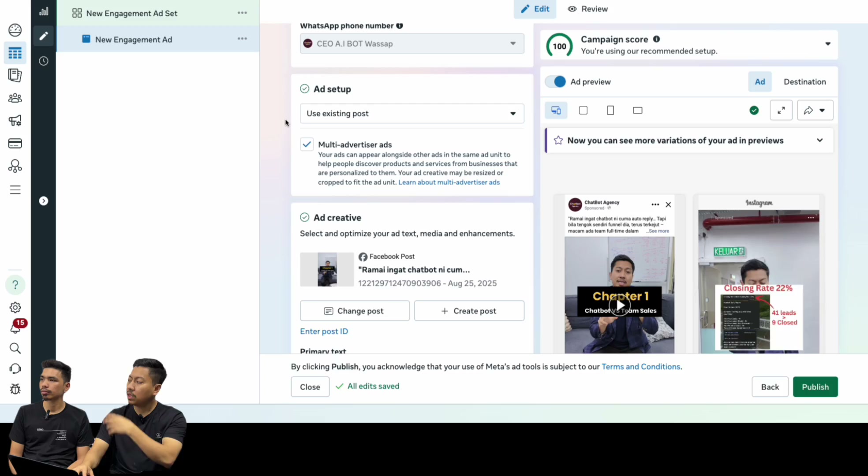Open the Ads reporting document icon

click(x=15, y=75)
